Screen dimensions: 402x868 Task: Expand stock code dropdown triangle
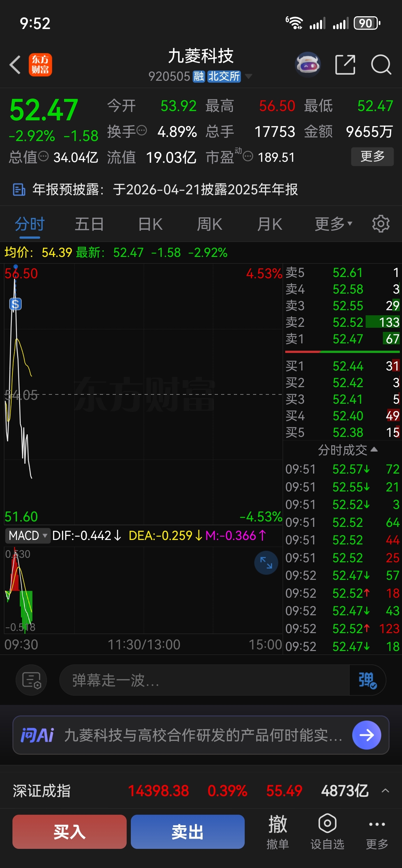click(248, 77)
